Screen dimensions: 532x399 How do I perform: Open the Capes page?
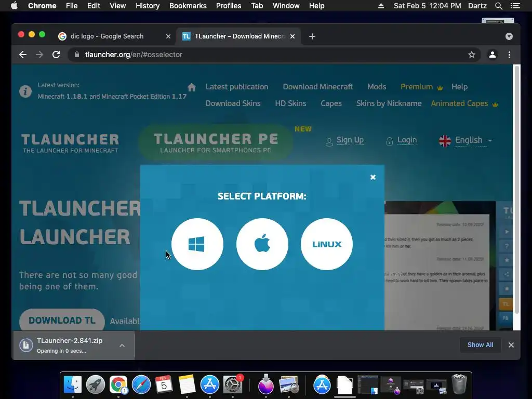click(x=331, y=103)
